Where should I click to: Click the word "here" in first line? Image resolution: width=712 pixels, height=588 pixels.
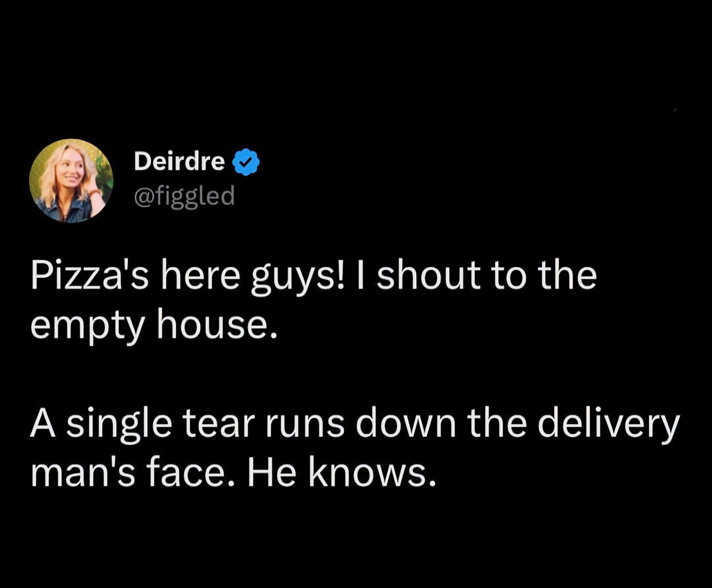pyautogui.click(x=200, y=276)
